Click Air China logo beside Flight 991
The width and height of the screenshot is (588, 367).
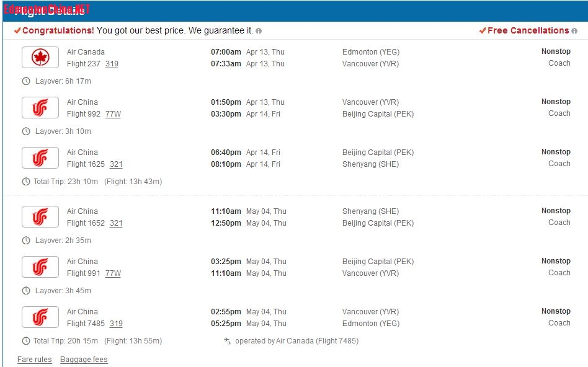click(40, 267)
